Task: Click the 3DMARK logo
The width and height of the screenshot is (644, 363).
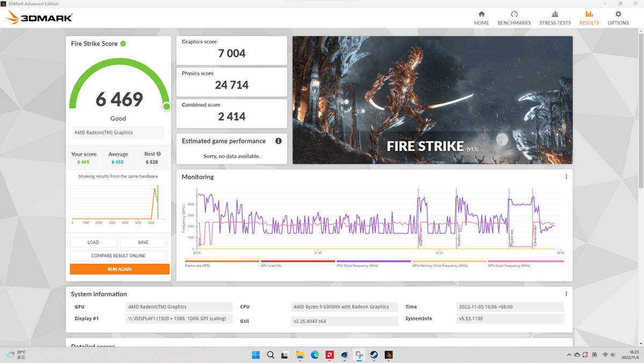Action: [39, 18]
